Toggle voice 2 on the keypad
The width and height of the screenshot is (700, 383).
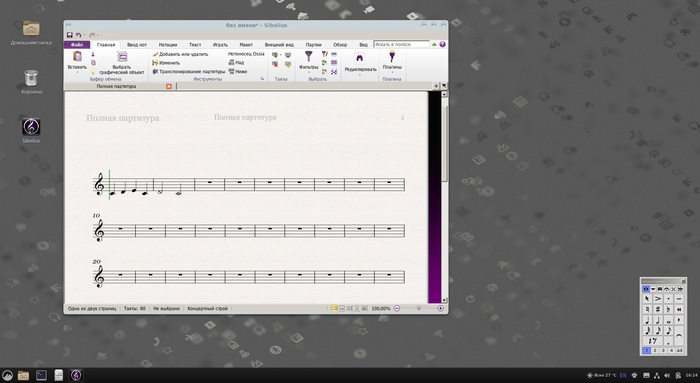(655, 350)
